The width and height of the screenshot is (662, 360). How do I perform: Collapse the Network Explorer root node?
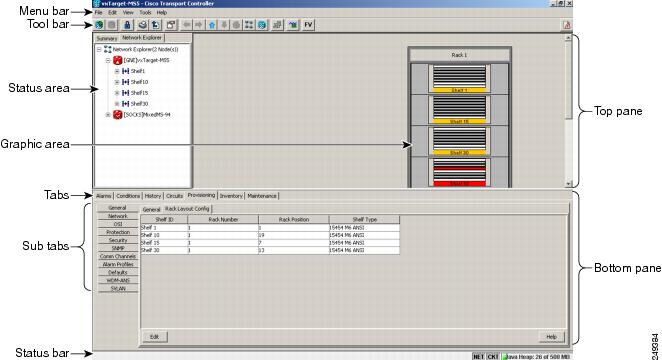[x=99, y=49]
